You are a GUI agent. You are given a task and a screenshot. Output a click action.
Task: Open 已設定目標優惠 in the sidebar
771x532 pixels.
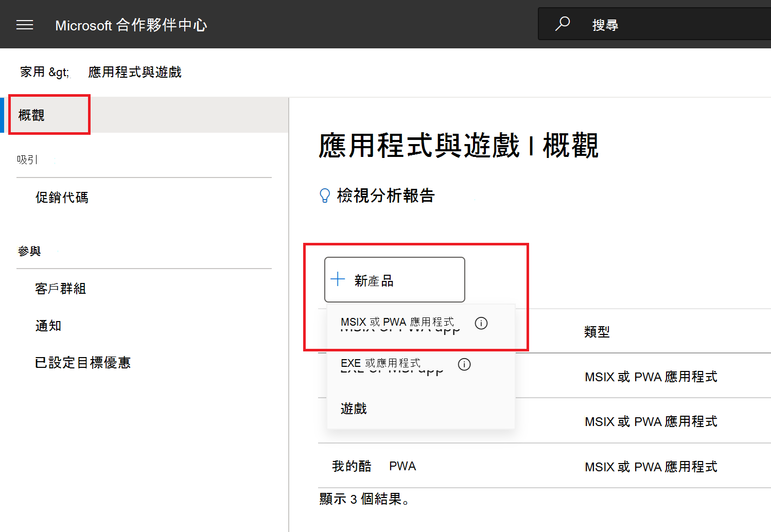82,363
